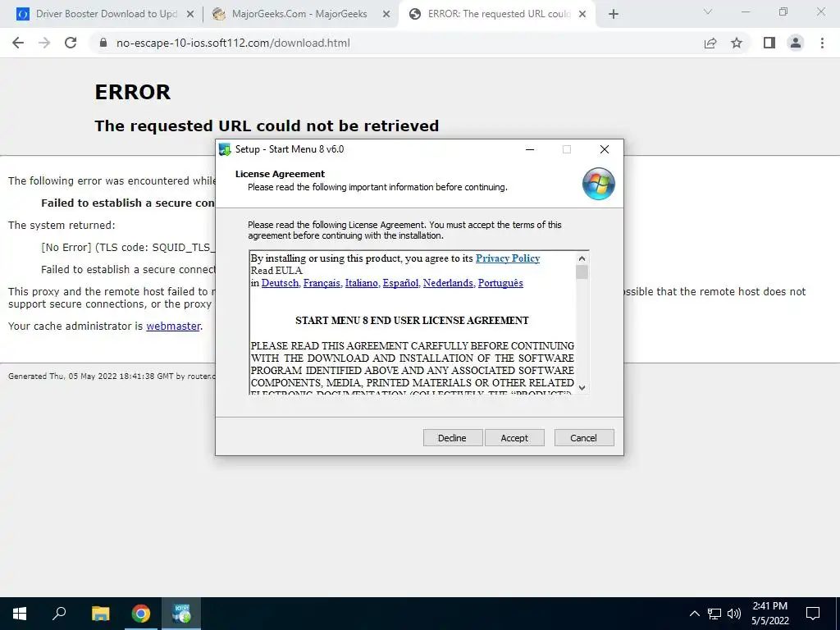Click the share page icon
840x630 pixels.
tap(710, 43)
